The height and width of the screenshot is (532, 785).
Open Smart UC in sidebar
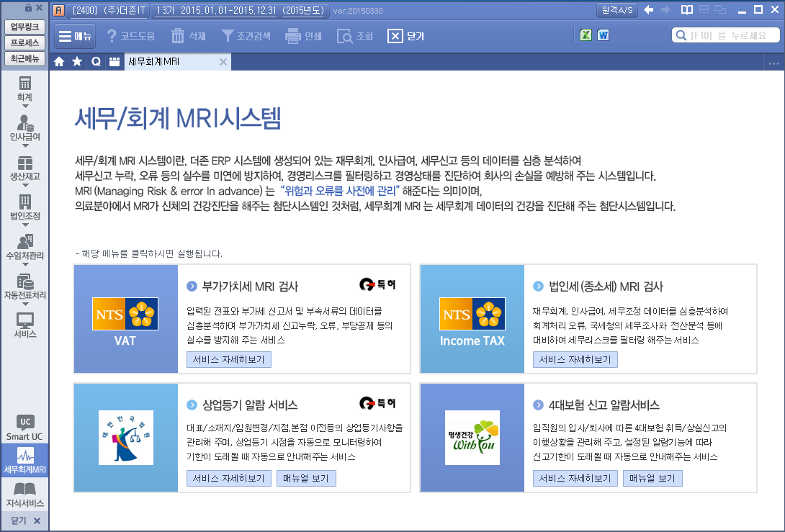click(x=24, y=423)
